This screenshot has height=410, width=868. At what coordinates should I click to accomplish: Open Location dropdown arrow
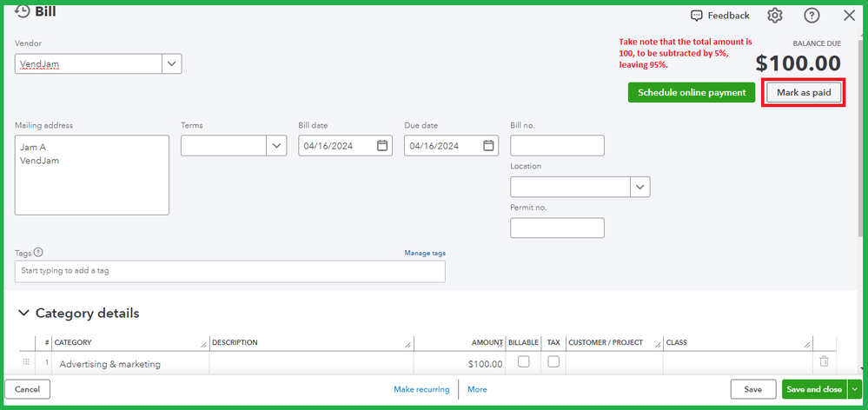coord(640,187)
